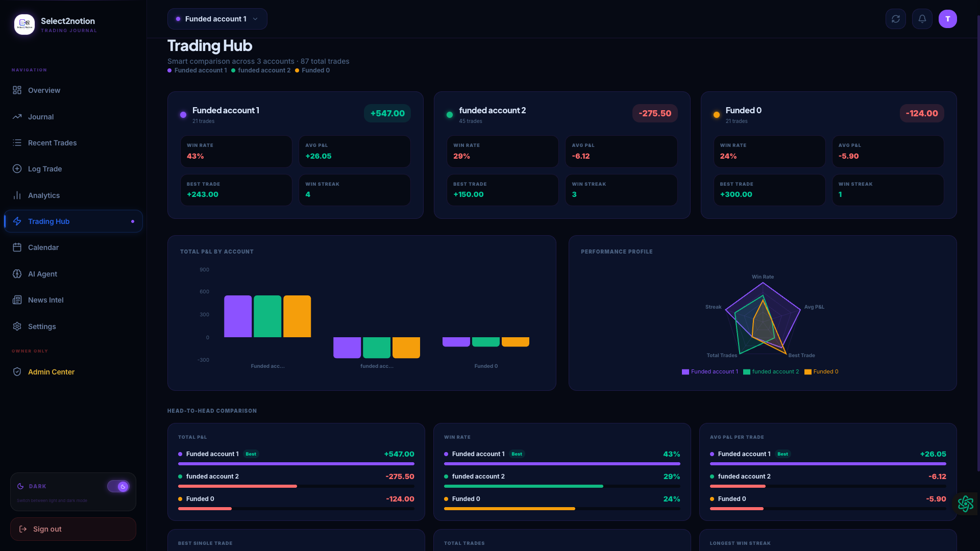Open the floating AI assistant icon
The image size is (980, 551).
coord(966,504)
